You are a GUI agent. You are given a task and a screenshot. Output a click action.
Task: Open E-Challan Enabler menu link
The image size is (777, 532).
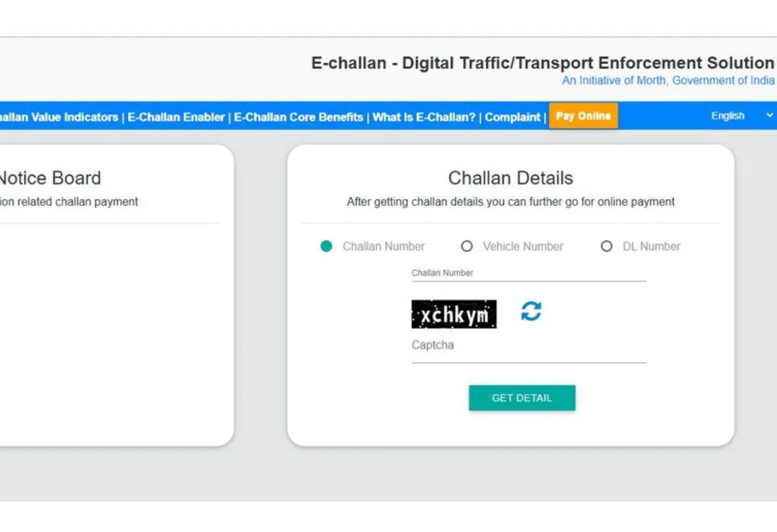tap(176, 117)
